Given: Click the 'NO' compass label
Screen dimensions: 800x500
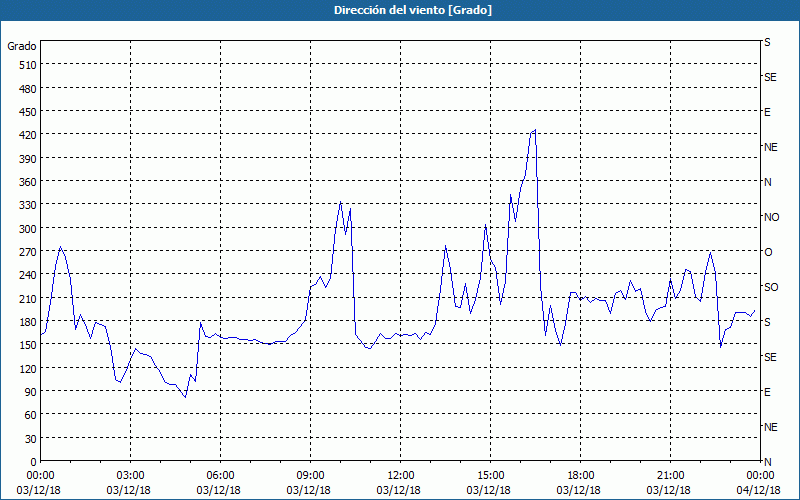Looking at the screenshot, I should tap(771, 217).
